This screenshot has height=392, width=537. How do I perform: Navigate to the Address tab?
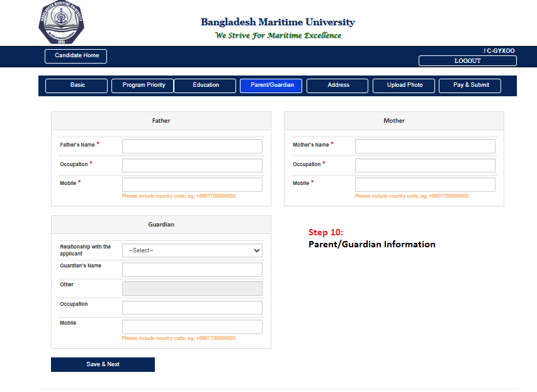click(x=337, y=86)
